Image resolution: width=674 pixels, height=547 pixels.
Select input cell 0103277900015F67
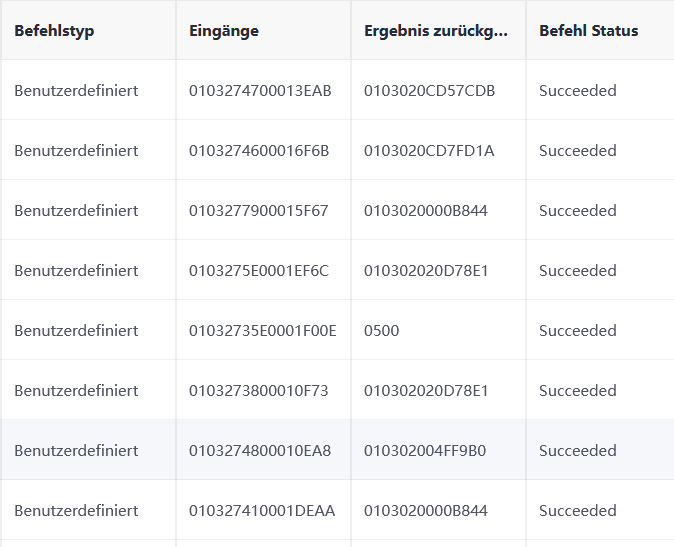[x=258, y=211]
